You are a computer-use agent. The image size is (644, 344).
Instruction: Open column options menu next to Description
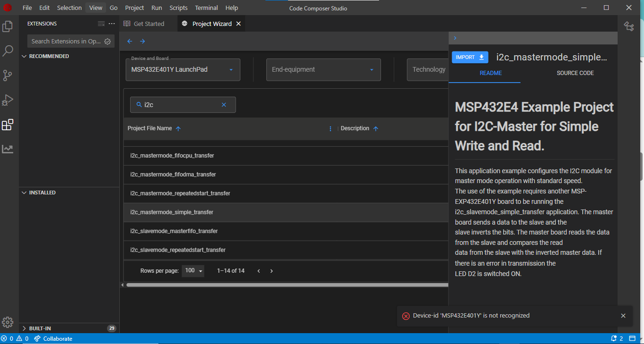click(330, 129)
